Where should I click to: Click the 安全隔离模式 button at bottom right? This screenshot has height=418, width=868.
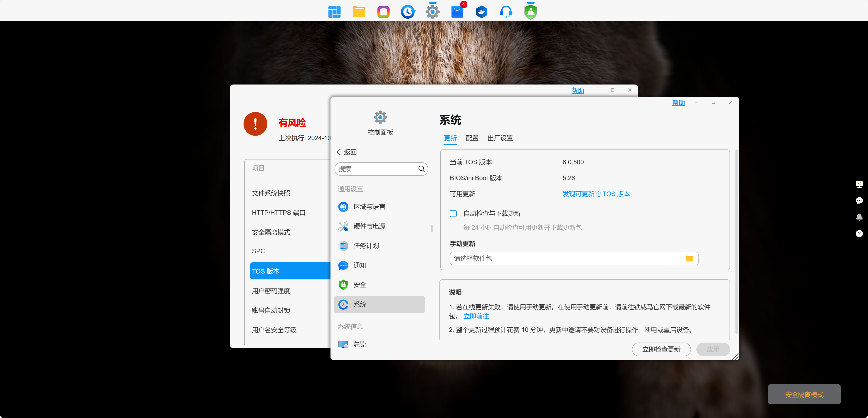[804, 394]
